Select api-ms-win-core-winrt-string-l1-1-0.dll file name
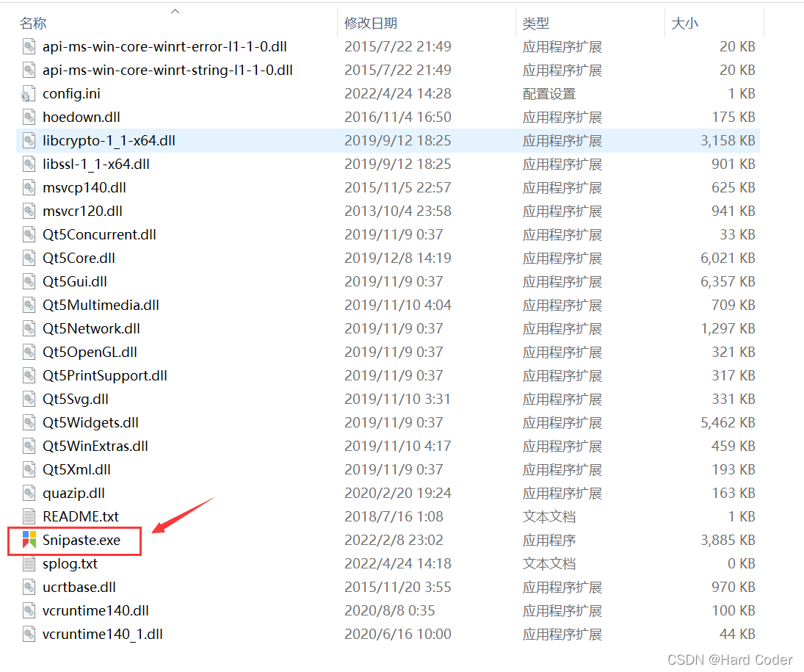 pyautogui.click(x=167, y=71)
